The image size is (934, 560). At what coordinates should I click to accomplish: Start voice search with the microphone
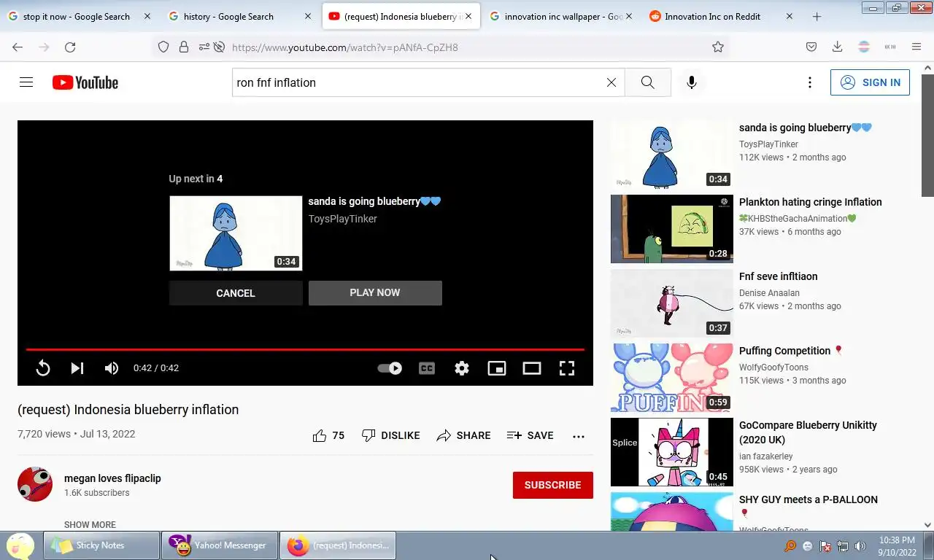click(x=692, y=82)
